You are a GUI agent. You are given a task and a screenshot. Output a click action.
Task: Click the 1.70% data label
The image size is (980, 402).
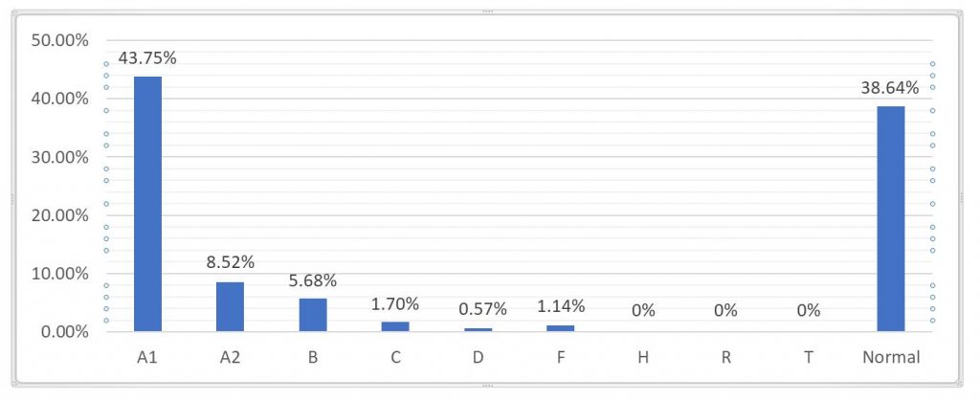pos(395,303)
